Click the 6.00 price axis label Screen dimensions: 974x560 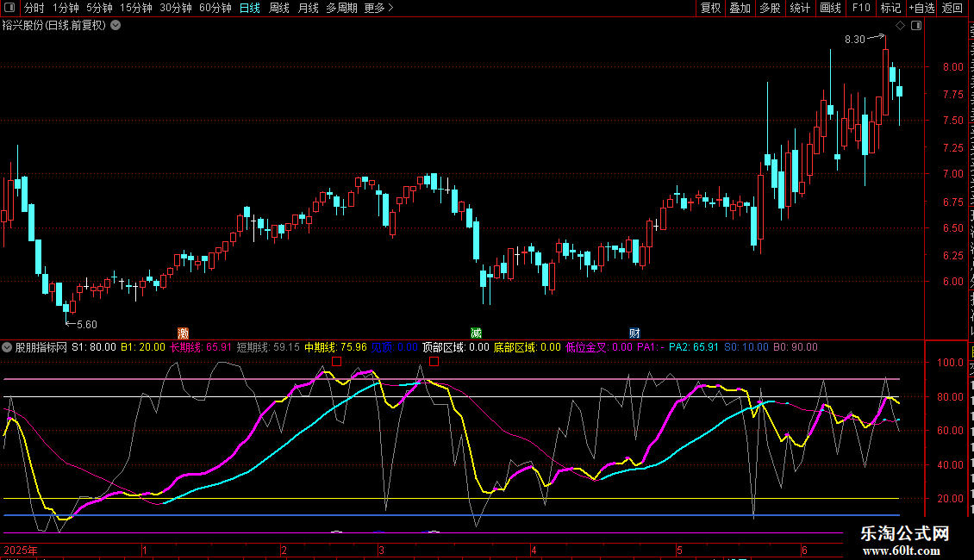pyautogui.click(x=952, y=281)
